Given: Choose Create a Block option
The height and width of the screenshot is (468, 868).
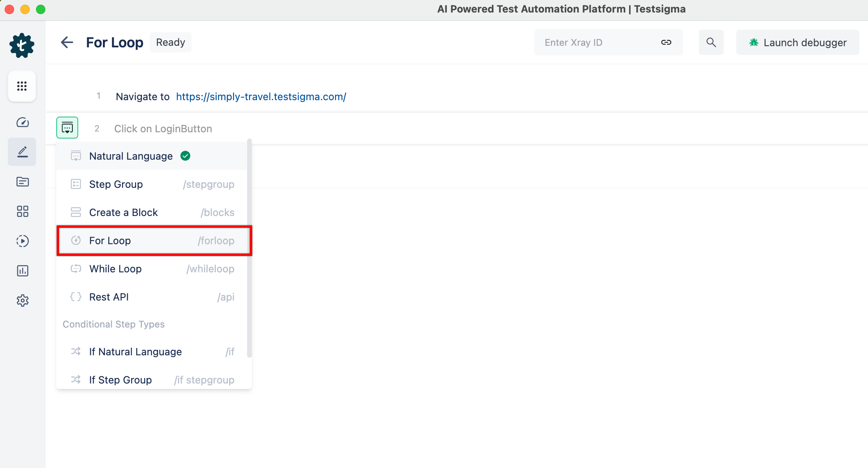Looking at the screenshot, I should click(x=152, y=212).
